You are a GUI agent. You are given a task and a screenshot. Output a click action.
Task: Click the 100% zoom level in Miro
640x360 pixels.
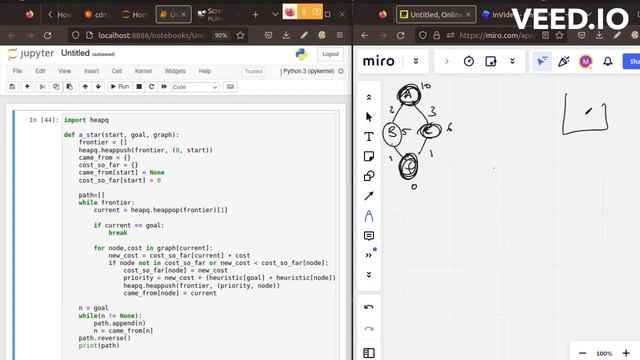[x=604, y=353]
